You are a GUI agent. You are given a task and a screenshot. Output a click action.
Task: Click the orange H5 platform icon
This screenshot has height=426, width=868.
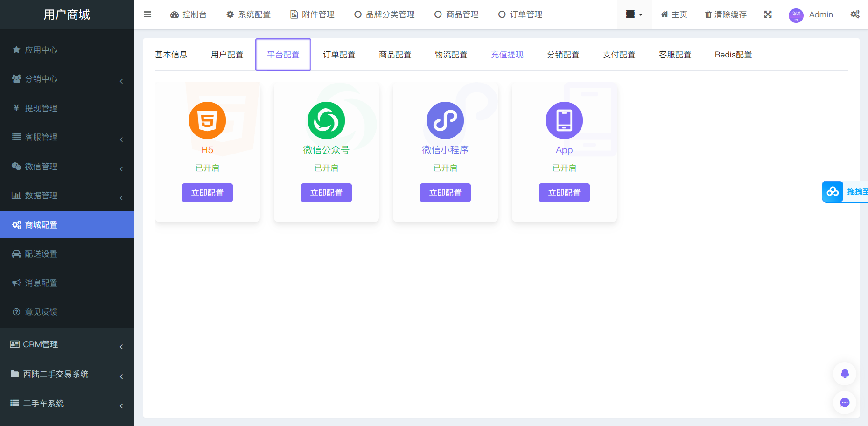[x=207, y=120]
